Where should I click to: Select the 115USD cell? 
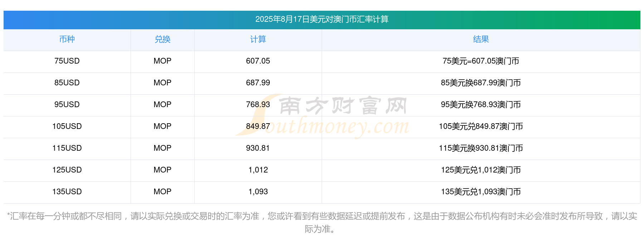pyautogui.click(x=67, y=148)
